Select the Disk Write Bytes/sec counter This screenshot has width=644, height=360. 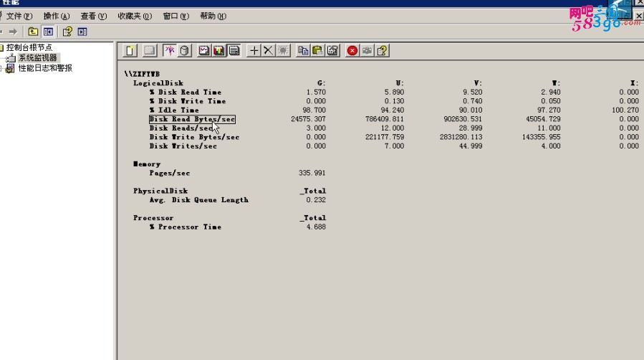click(x=194, y=137)
